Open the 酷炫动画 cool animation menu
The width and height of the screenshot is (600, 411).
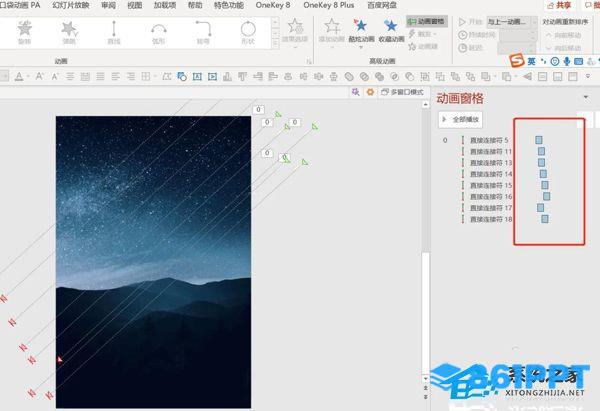click(361, 33)
